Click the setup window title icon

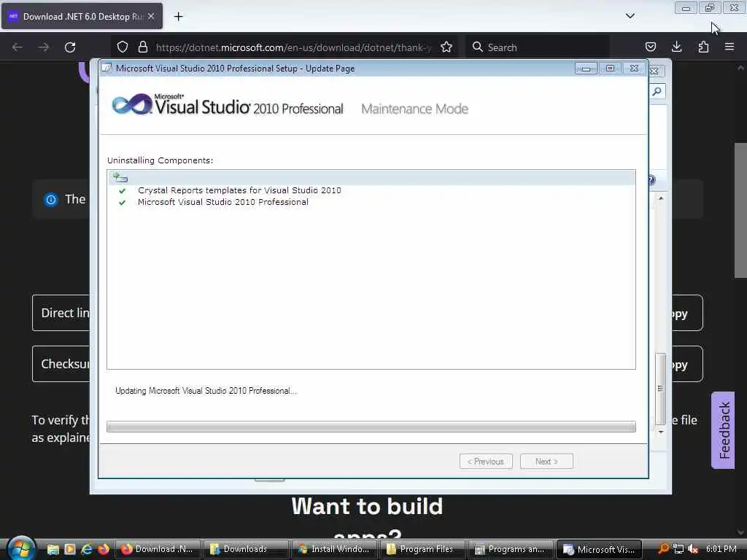(x=107, y=68)
